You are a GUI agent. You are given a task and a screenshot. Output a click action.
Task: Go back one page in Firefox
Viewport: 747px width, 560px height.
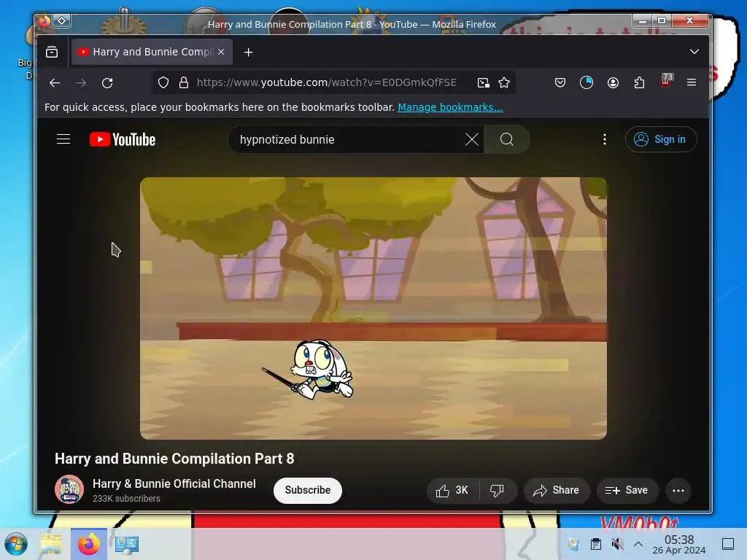coord(55,83)
